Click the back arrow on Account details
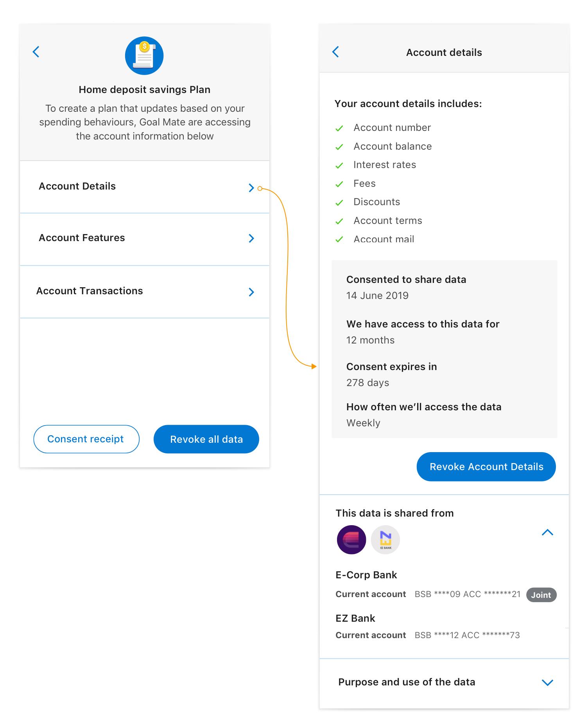This screenshot has height=719, width=588. coord(335,52)
